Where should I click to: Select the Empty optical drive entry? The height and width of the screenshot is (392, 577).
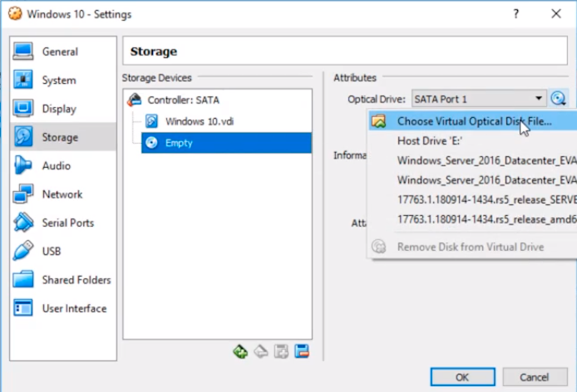tap(179, 143)
